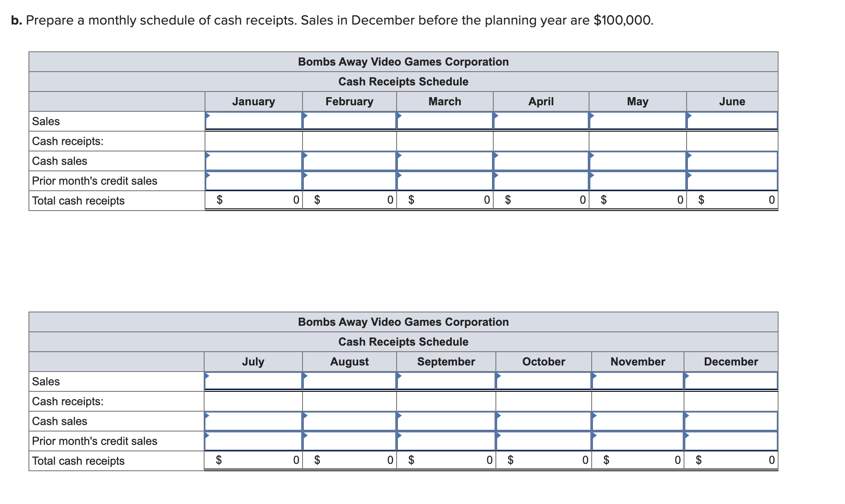Viewport: 845px width, 504px height.
Task: Click the January column header
Action: 254,101
